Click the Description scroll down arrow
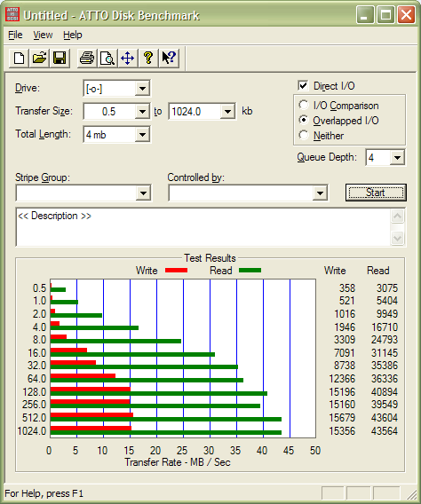Viewport: 421px width, 504px height. point(398,238)
